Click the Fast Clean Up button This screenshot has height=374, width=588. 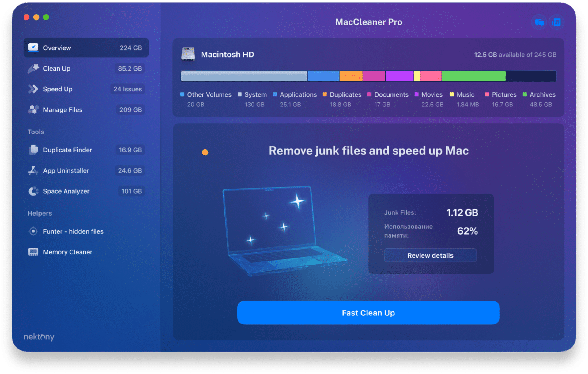click(368, 313)
